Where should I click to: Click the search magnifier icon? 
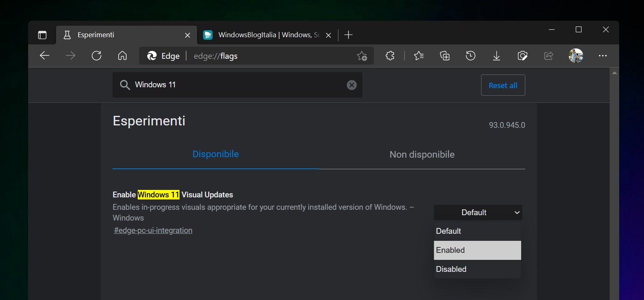125,85
